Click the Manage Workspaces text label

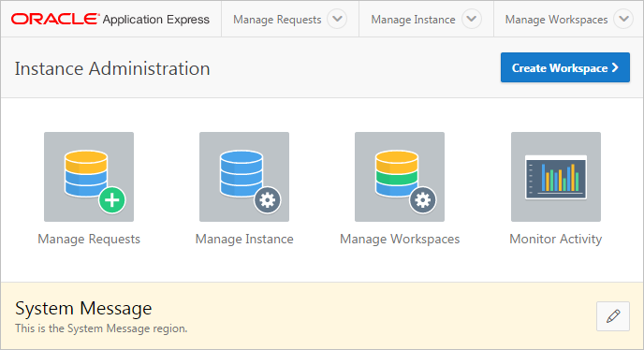pyautogui.click(x=400, y=239)
